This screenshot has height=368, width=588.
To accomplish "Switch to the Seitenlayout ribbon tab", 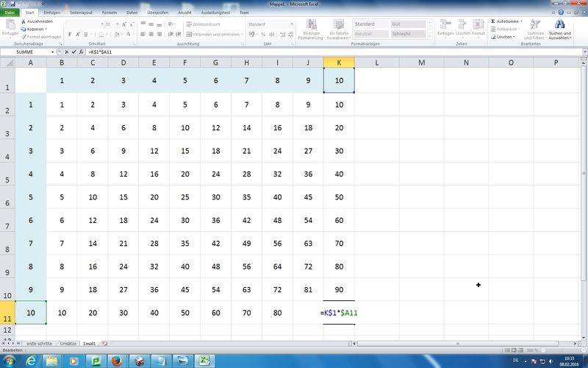I will tap(81, 13).
